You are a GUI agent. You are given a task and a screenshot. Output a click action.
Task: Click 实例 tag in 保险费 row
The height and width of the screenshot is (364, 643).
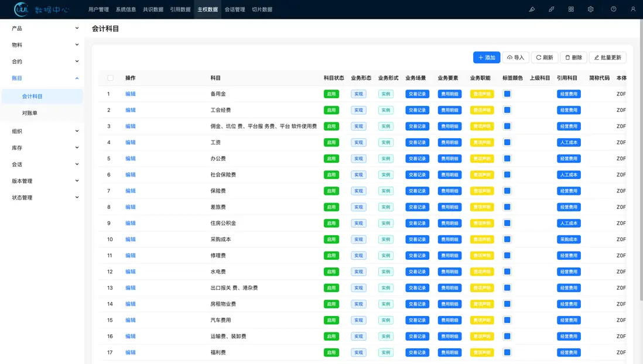click(x=386, y=191)
